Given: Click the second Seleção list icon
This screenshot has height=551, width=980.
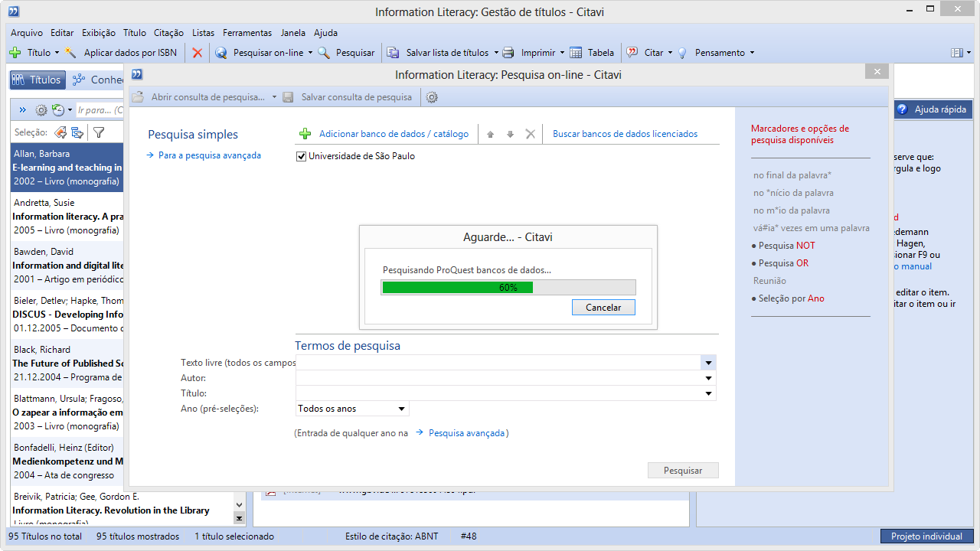Looking at the screenshot, I should 77,132.
